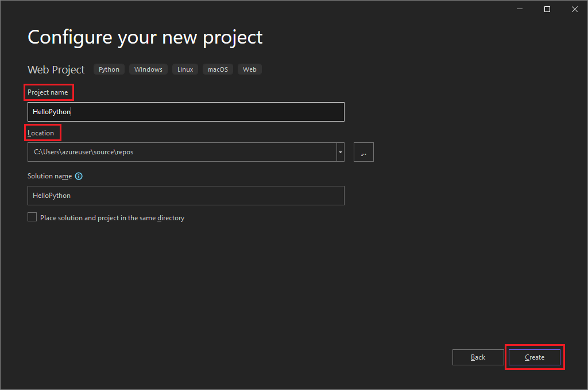Focus the Project name field containing HelloPython
Screen dimensions: 588x390
186,112
